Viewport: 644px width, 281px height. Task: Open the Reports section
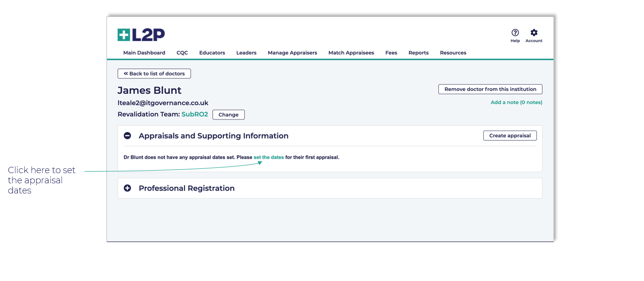[418, 53]
